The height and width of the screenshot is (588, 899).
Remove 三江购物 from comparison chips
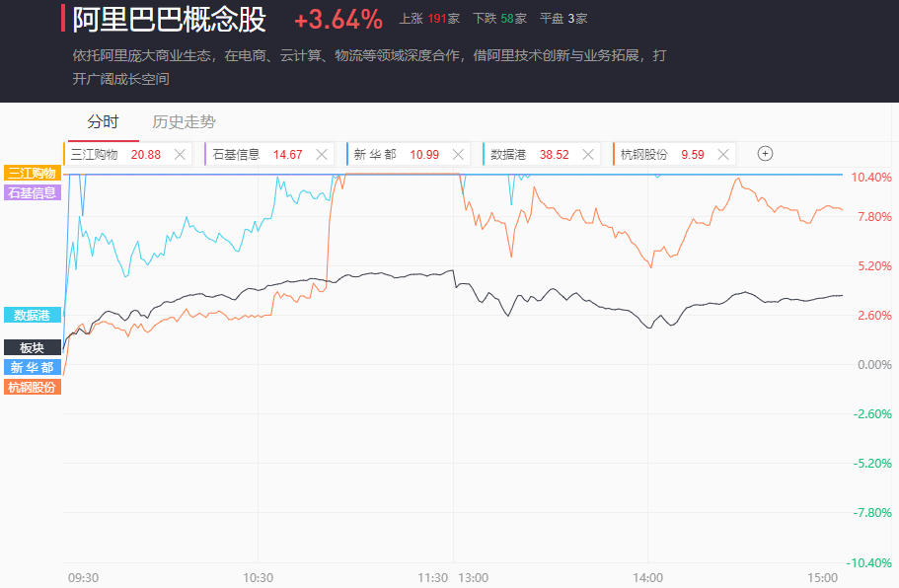[180, 154]
